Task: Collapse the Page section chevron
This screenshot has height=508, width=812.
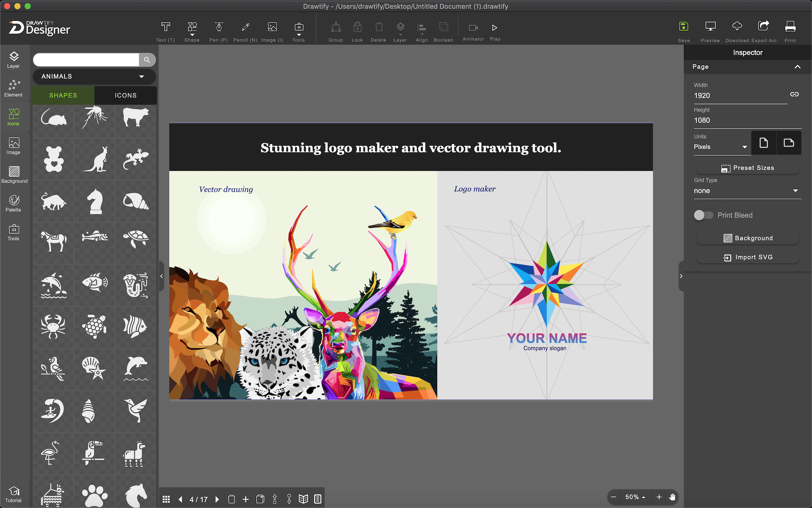Action: coord(798,67)
